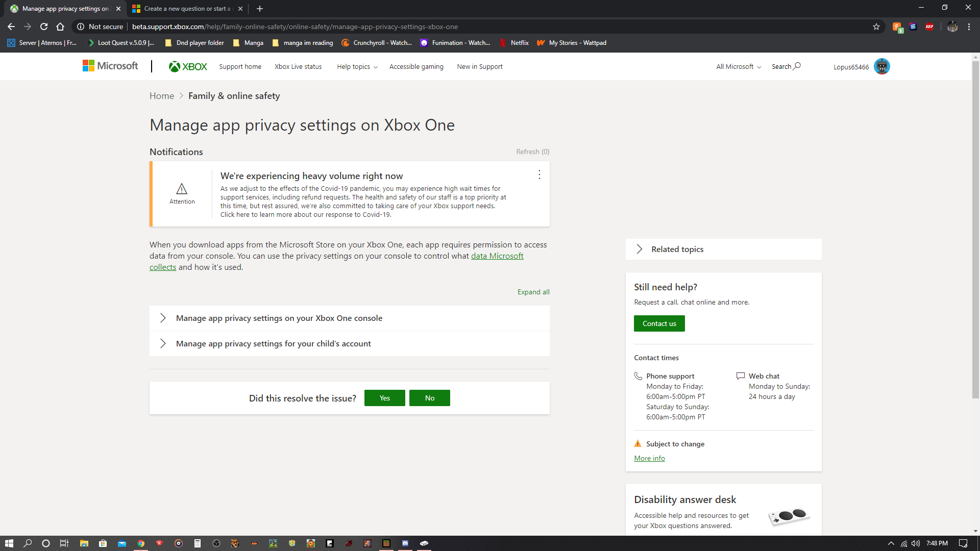The width and height of the screenshot is (980, 551).
Task: Go to Support home
Action: pos(240,67)
